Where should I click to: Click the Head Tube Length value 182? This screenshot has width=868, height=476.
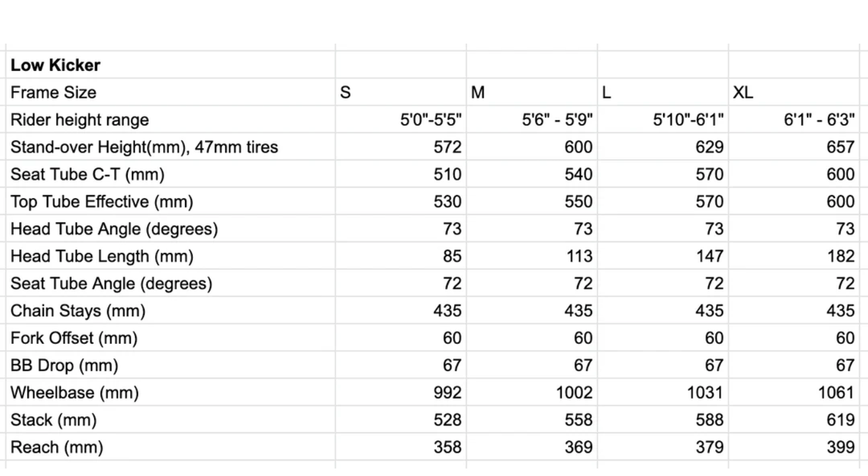(x=840, y=257)
